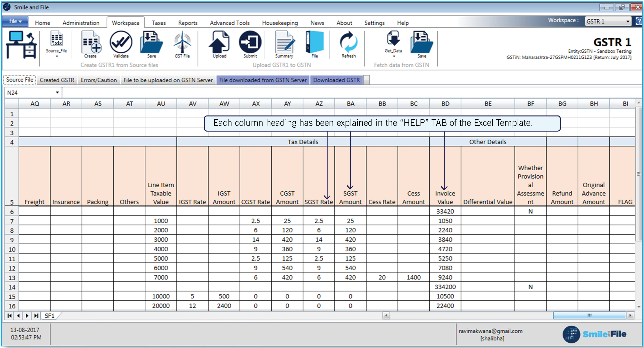This screenshot has width=644, height=348.
Task: Click the Validate checkmark icon
Action: [x=121, y=42]
